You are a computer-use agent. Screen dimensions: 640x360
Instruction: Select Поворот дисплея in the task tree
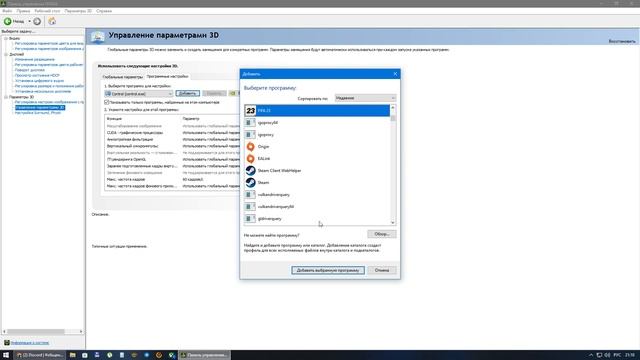30,70
